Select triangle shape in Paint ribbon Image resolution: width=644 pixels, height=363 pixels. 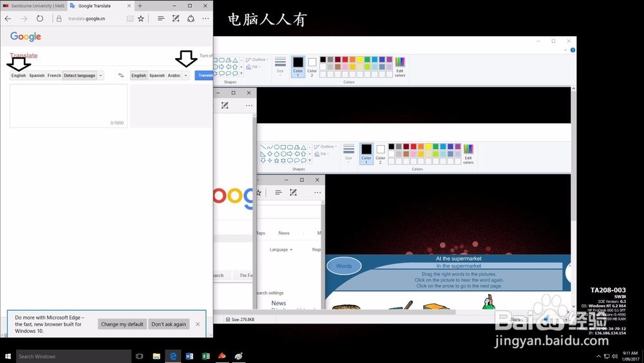point(235,60)
